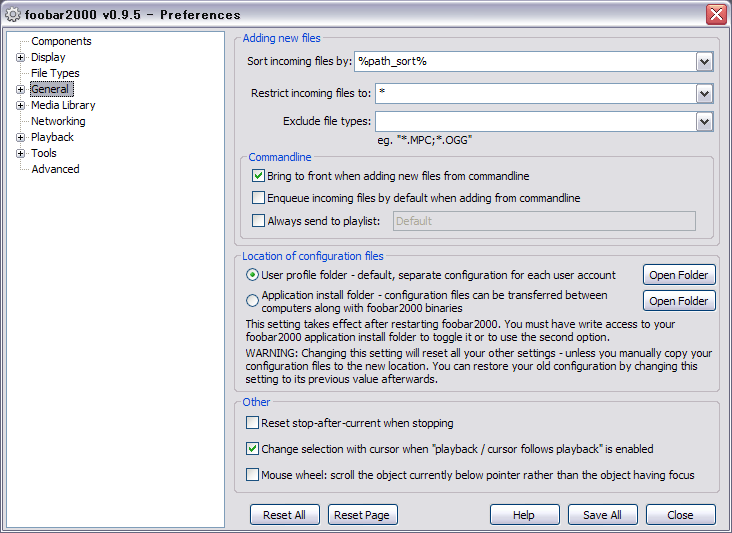
Task: Uncheck Bring to front when adding new files
Action: [x=258, y=175]
